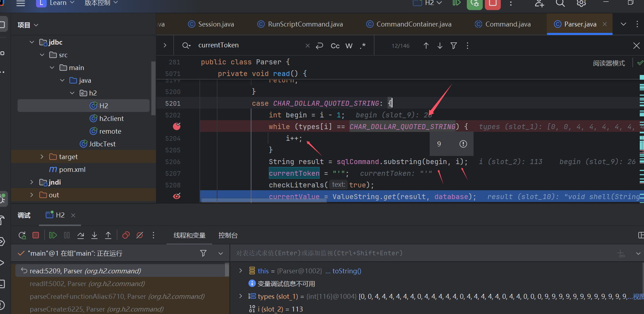Filter the thread frames list
This screenshot has height=314, width=644.
click(x=203, y=253)
